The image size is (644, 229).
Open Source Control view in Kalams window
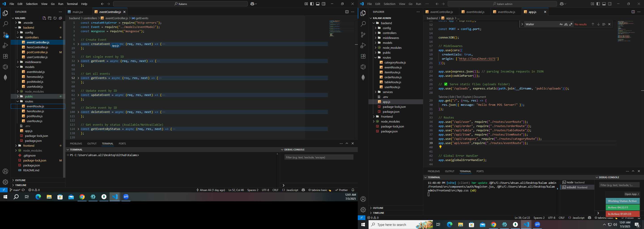pos(5,35)
